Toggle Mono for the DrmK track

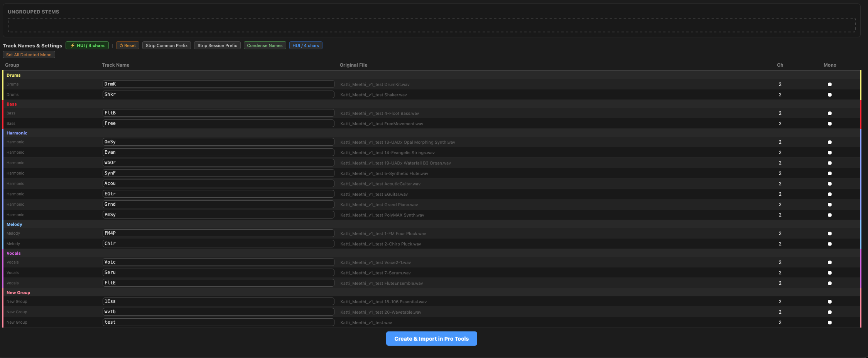pos(830,84)
